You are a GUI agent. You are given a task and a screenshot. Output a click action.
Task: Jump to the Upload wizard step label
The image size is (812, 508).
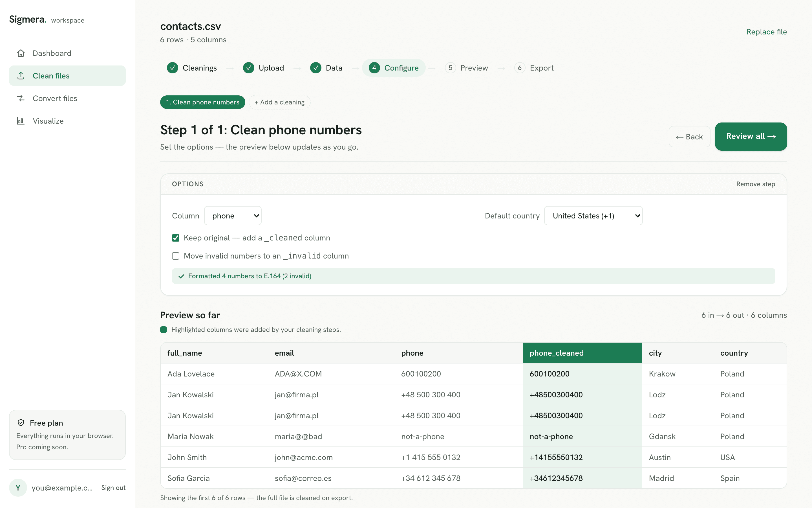pos(272,68)
